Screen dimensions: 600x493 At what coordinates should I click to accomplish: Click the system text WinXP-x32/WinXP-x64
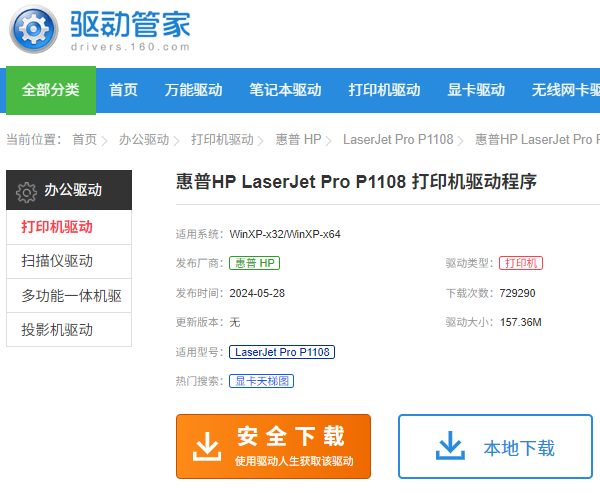285,234
